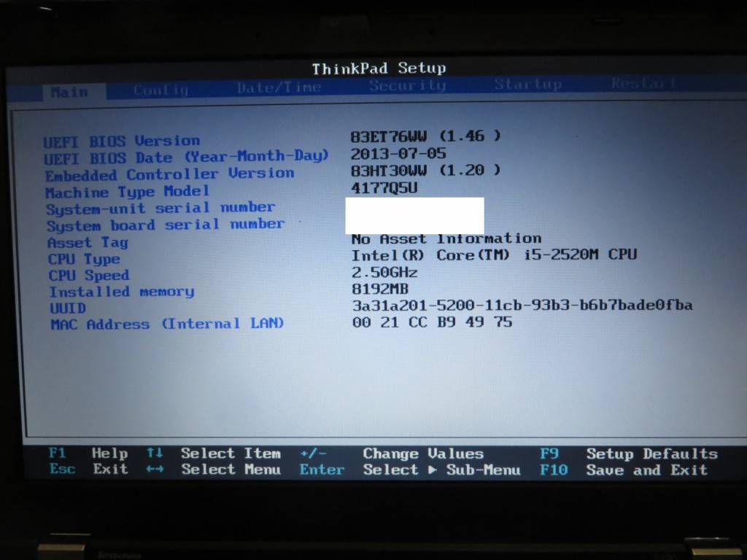Image resolution: width=747 pixels, height=560 pixels.
Task: Click the +/- key hint
Action: click(x=314, y=454)
